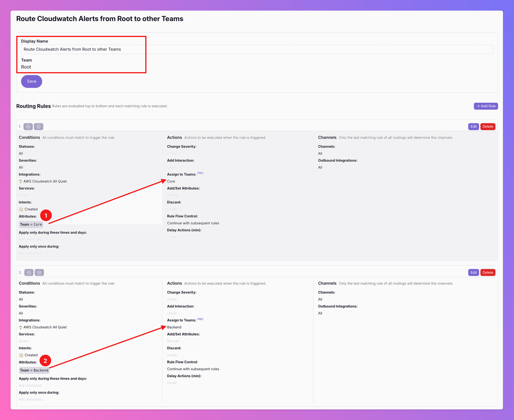514x420 pixels.
Task: Click AWS Cloudwatch integration icon in rule 2
Action: tap(21, 327)
